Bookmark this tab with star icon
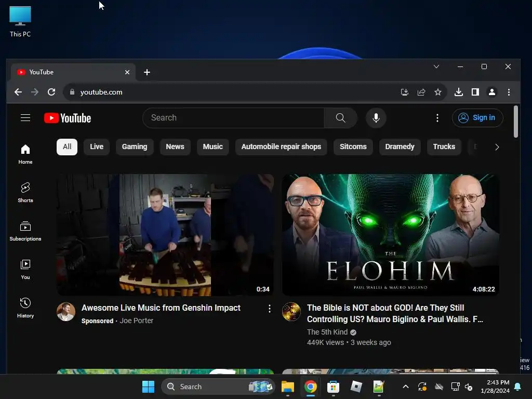The width and height of the screenshot is (532, 399). click(x=437, y=92)
